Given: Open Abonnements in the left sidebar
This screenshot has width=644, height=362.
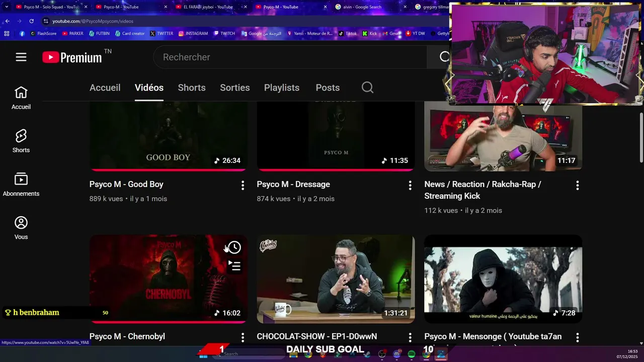Looking at the screenshot, I should pos(21,185).
